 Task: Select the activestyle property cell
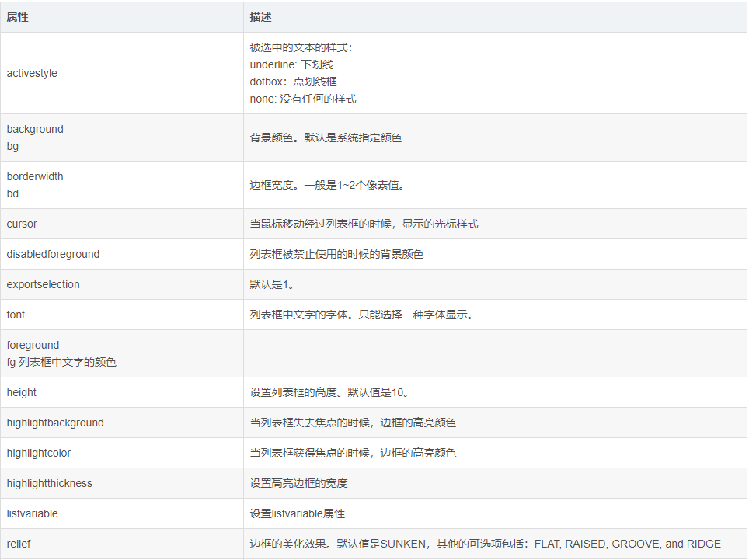(32, 73)
